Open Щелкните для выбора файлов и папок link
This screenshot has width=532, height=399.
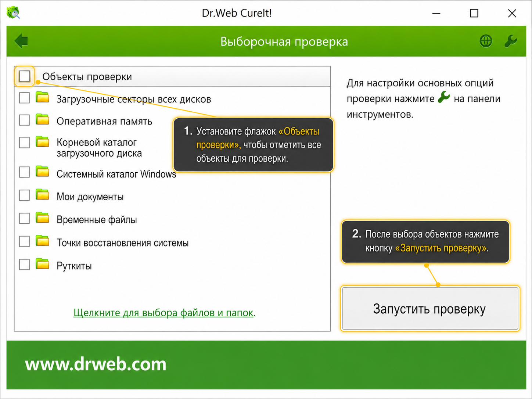163,313
